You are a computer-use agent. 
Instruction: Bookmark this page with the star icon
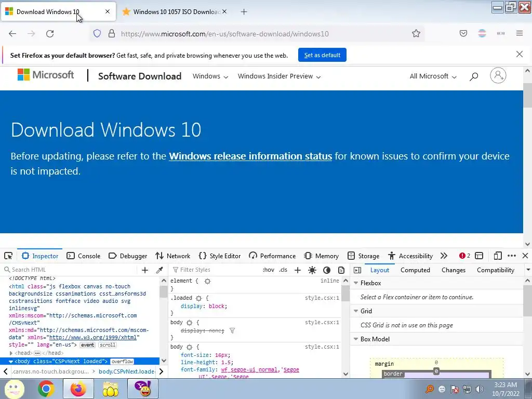pyautogui.click(x=416, y=33)
